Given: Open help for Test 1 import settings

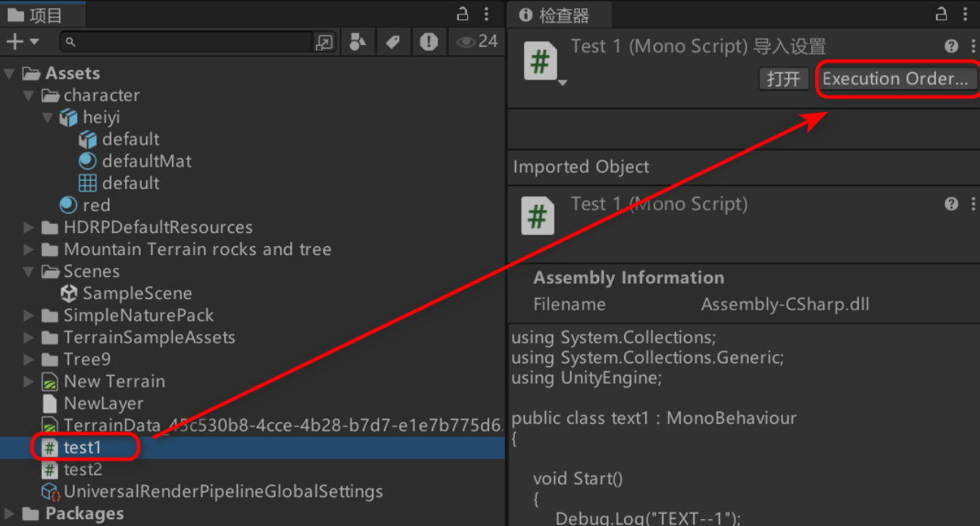Looking at the screenshot, I should 951,46.
